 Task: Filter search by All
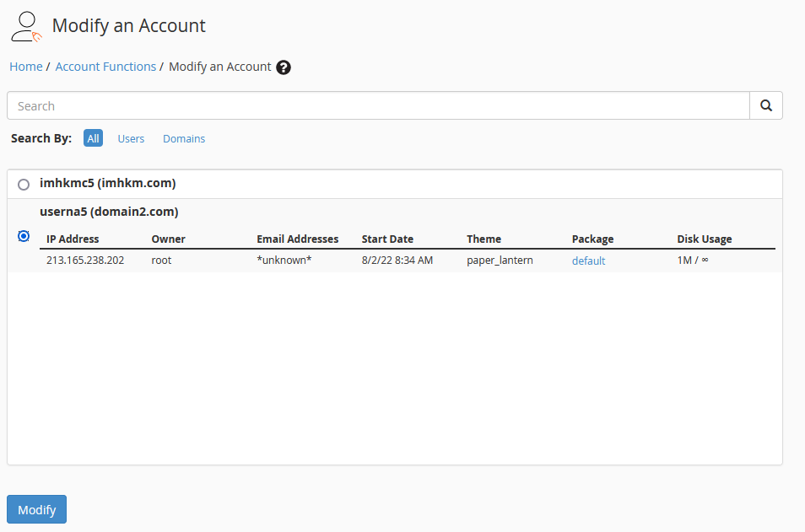click(93, 138)
